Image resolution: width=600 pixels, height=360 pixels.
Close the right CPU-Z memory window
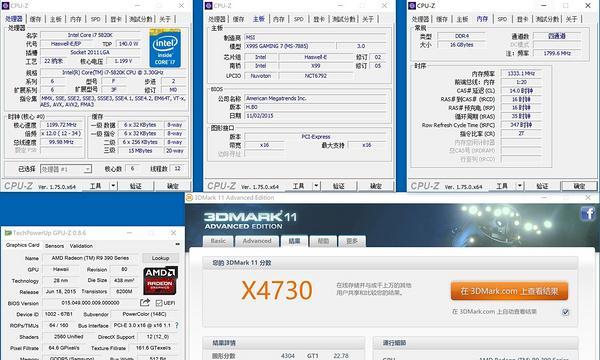[x=588, y=5]
